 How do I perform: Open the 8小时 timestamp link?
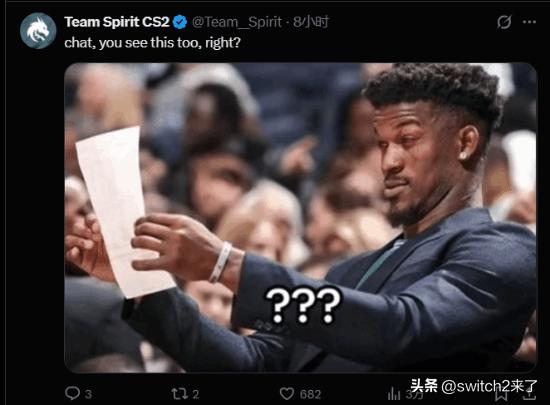[x=311, y=22]
